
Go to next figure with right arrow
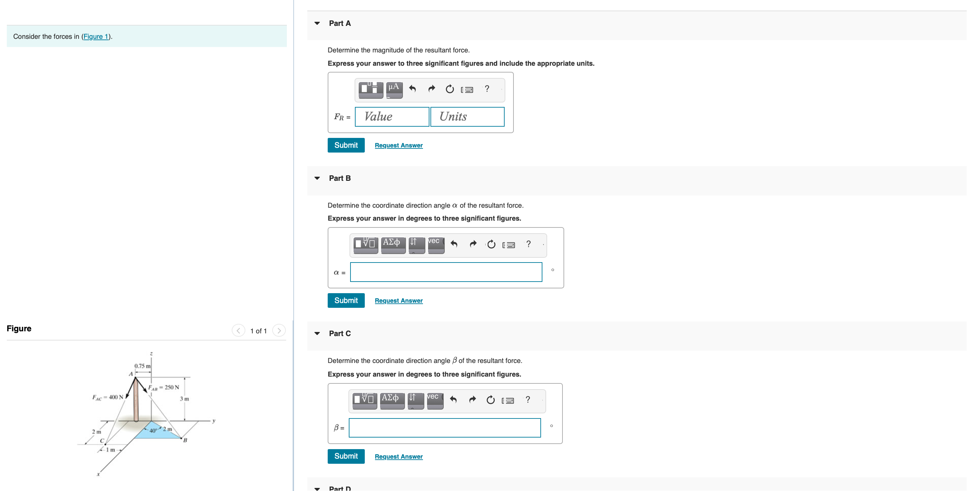(x=279, y=331)
